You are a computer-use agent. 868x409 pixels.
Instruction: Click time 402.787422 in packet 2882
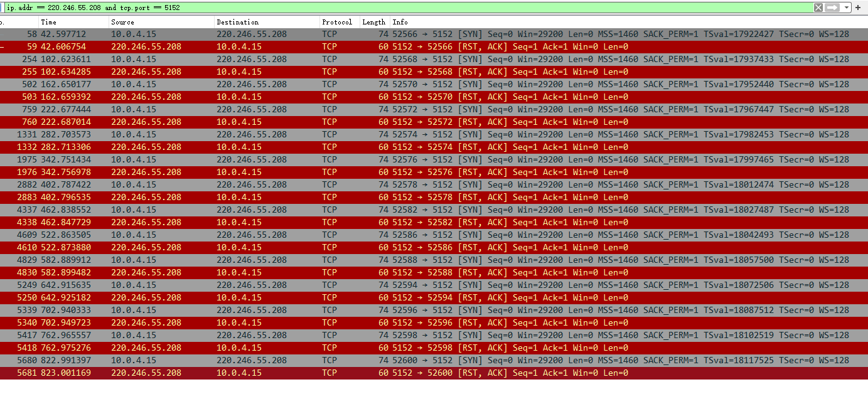click(x=66, y=184)
